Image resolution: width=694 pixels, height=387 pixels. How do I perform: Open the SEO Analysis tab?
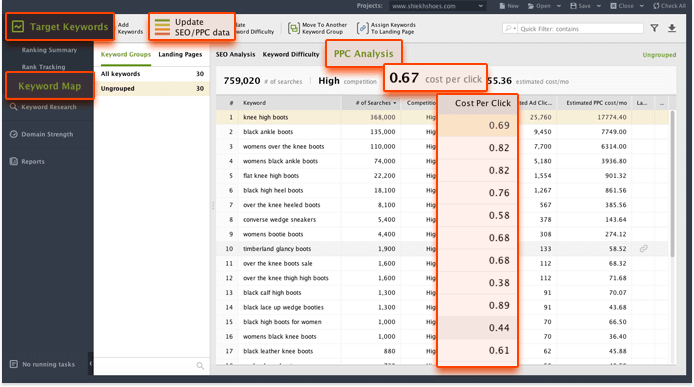click(235, 54)
